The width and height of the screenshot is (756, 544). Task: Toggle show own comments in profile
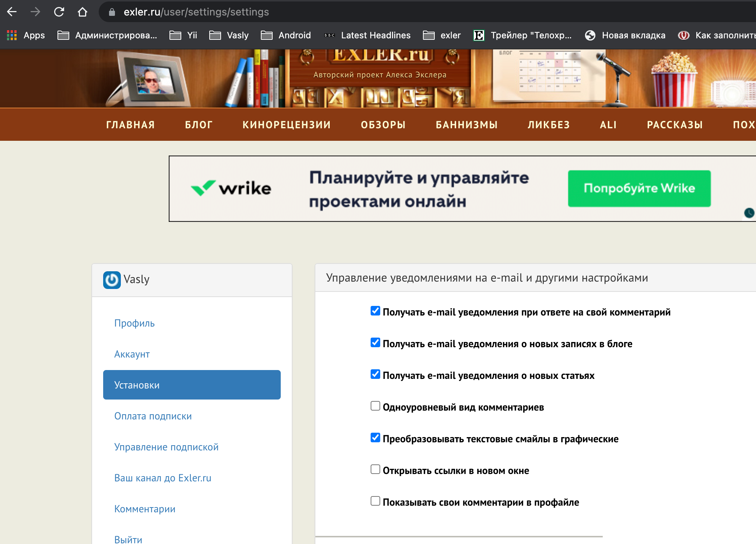(375, 501)
